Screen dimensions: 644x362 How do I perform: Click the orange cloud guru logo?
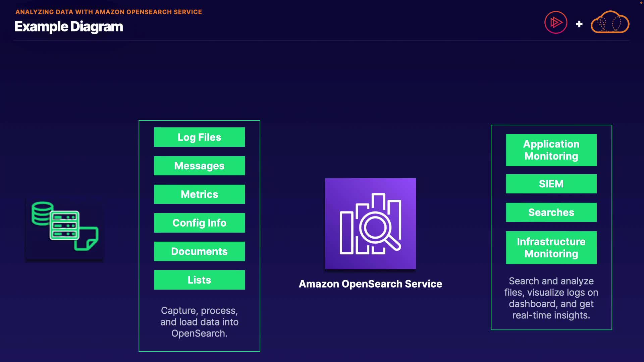click(609, 22)
